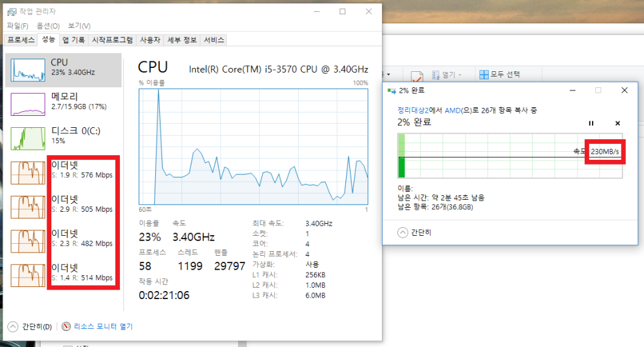The image size is (644, 347).
Task: Click the Intel(R) Core(TM) i5-3570 processor name
Action: pos(279,69)
